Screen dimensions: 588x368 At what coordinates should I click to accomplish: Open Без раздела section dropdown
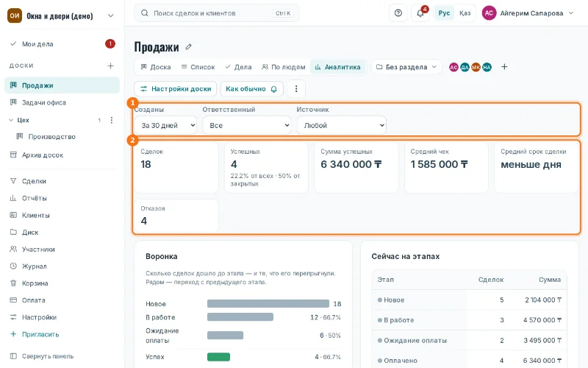point(406,67)
